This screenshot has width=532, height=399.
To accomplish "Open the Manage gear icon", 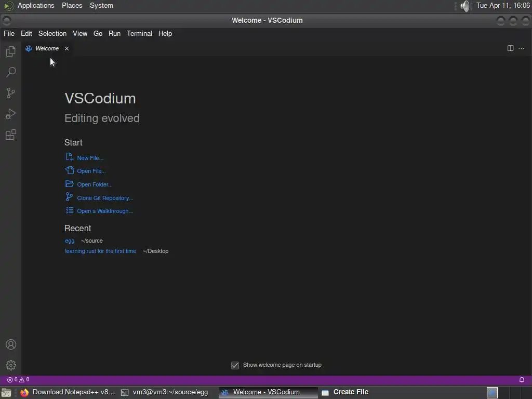I will (x=11, y=365).
